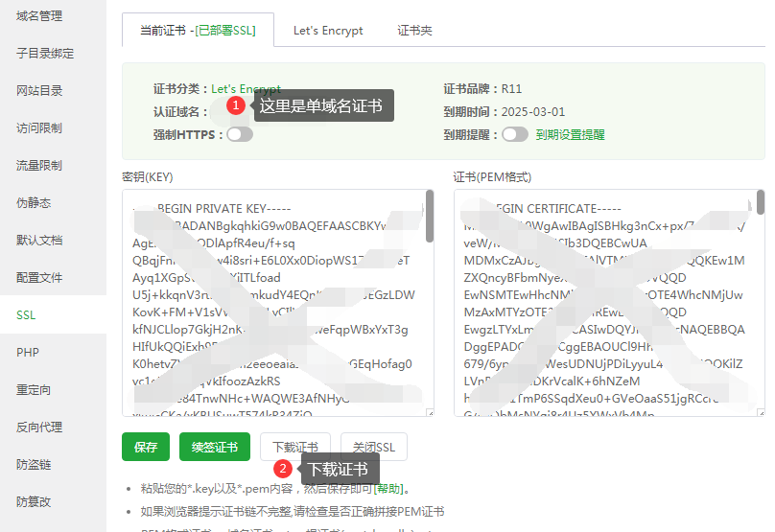
Task: Enable the 强制HTTPS toggle
Action: tap(239, 134)
